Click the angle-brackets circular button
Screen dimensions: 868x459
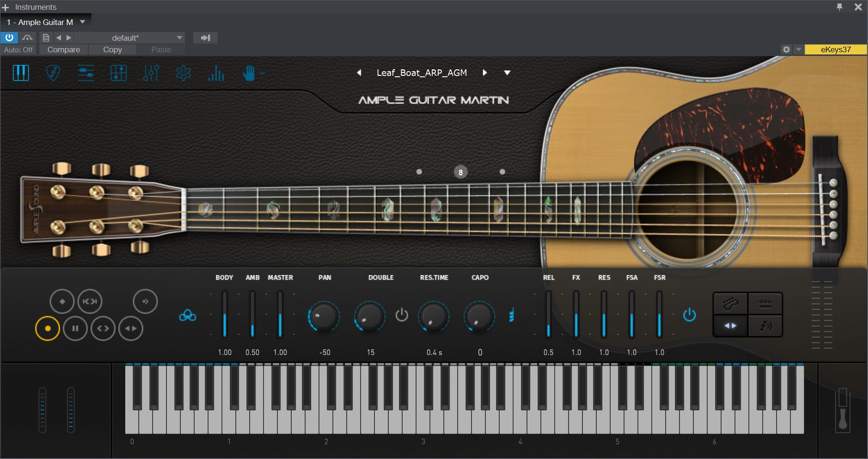click(103, 329)
